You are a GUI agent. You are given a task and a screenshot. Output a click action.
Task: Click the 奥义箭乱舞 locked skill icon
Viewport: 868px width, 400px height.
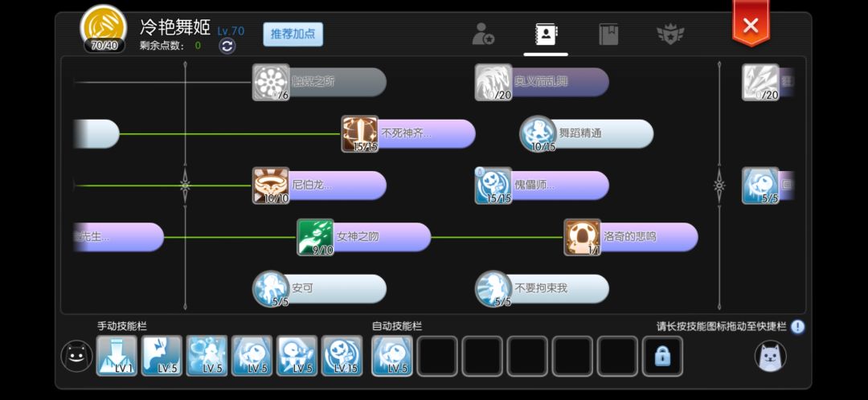(493, 82)
